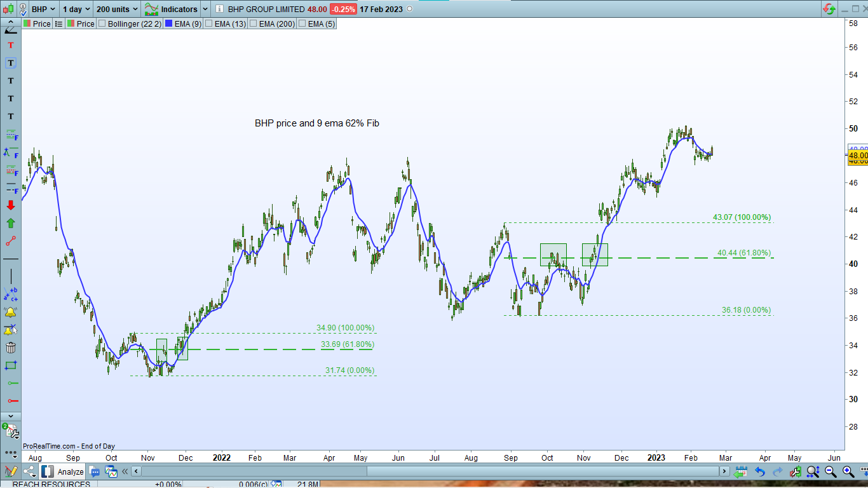
Task: Select the green up arrow tool
Action: point(11,223)
